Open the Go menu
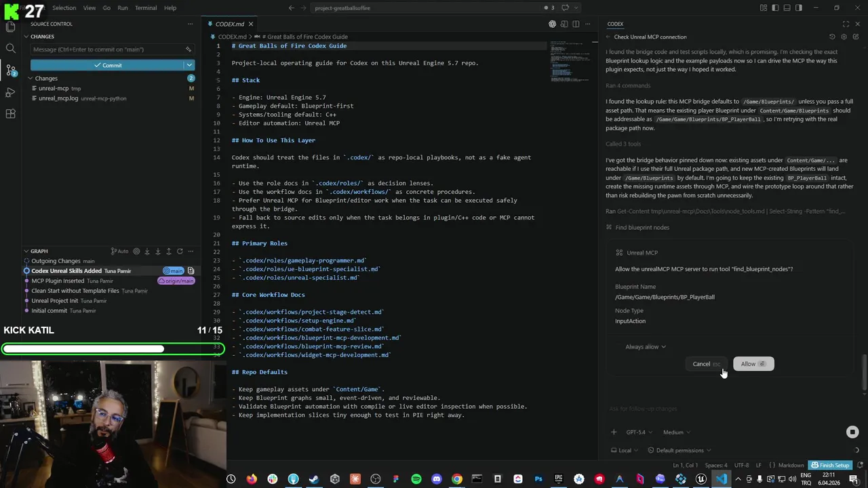The image size is (868, 488). (x=106, y=8)
